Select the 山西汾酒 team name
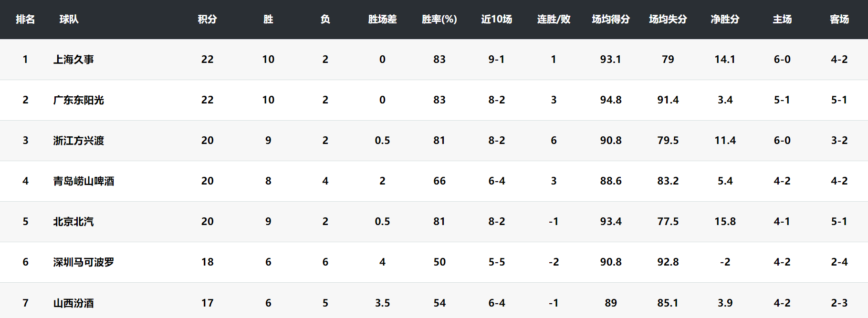The image size is (868, 318). coord(73,303)
